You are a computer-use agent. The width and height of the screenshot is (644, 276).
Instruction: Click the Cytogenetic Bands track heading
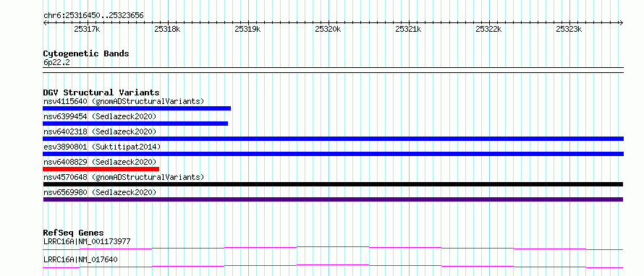86,53
